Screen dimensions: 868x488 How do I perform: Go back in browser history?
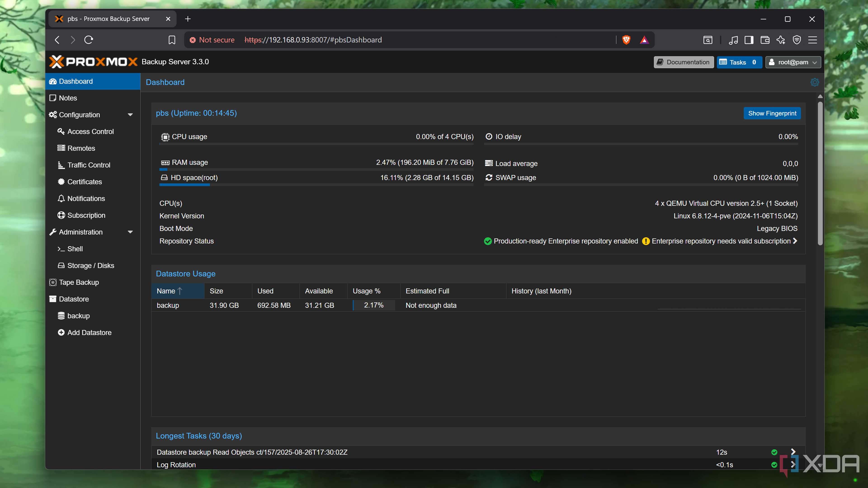[x=57, y=40]
